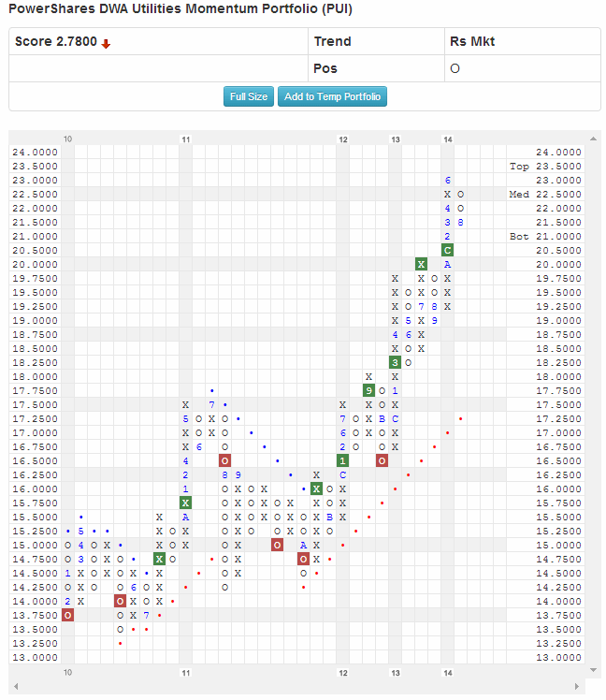
Task: Click Add to Temp Portfolio button
Action: click(x=332, y=96)
